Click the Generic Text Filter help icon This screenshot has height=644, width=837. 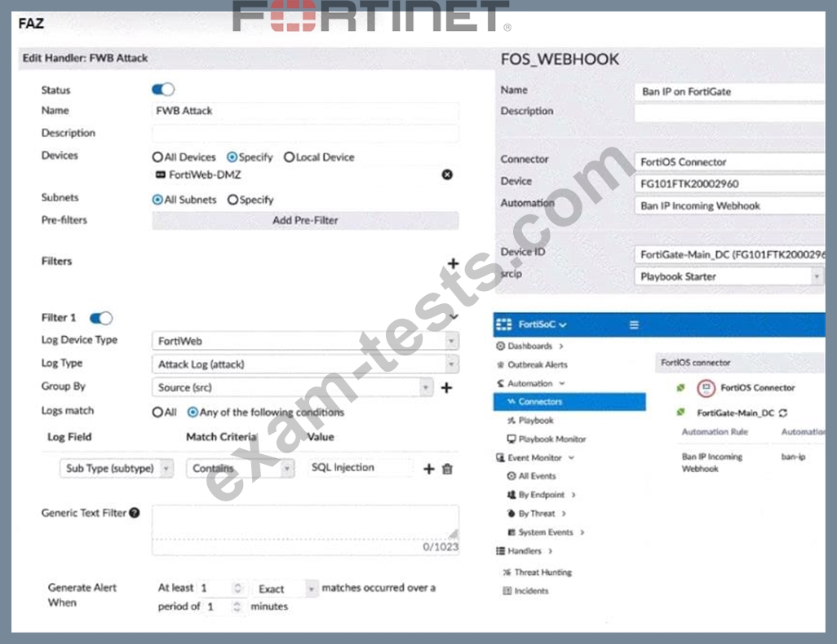pyautogui.click(x=134, y=513)
